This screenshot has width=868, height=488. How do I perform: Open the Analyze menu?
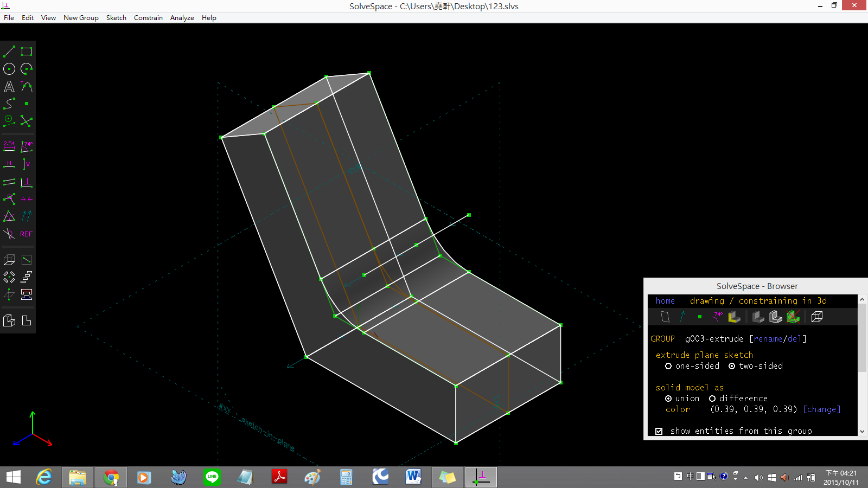point(182,17)
